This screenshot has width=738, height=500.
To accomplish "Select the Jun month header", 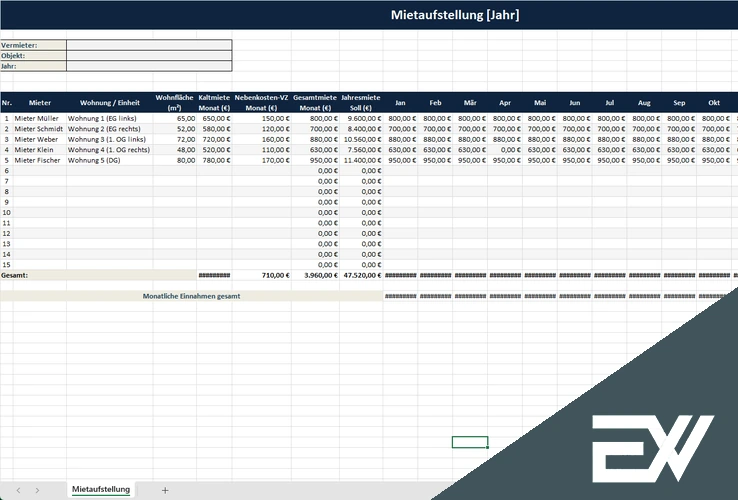I will (x=575, y=103).
